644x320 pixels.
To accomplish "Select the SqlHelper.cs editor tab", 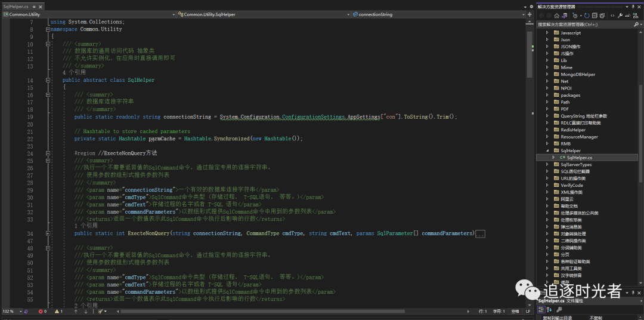I will pyautogui.click(x=16, y=6).
